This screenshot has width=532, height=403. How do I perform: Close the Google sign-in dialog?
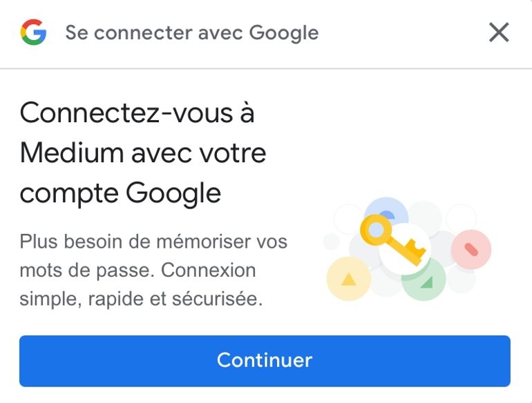(x=499, y=32)
